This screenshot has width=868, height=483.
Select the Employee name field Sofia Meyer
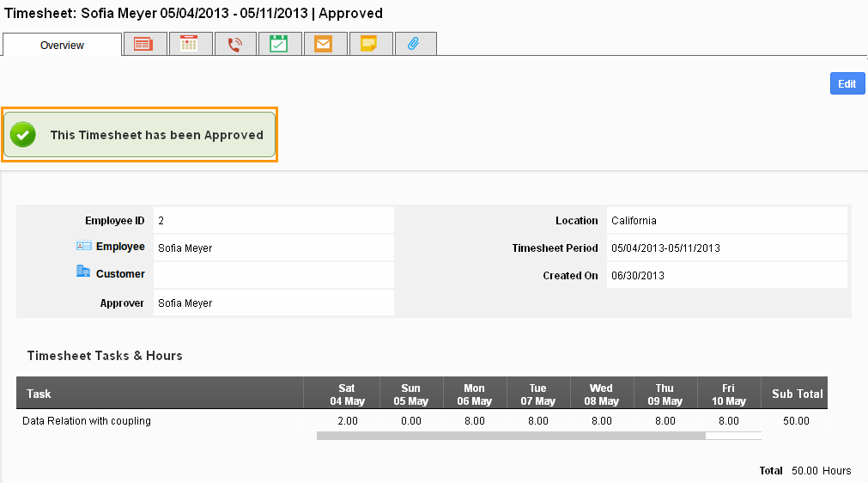point(185,248)
